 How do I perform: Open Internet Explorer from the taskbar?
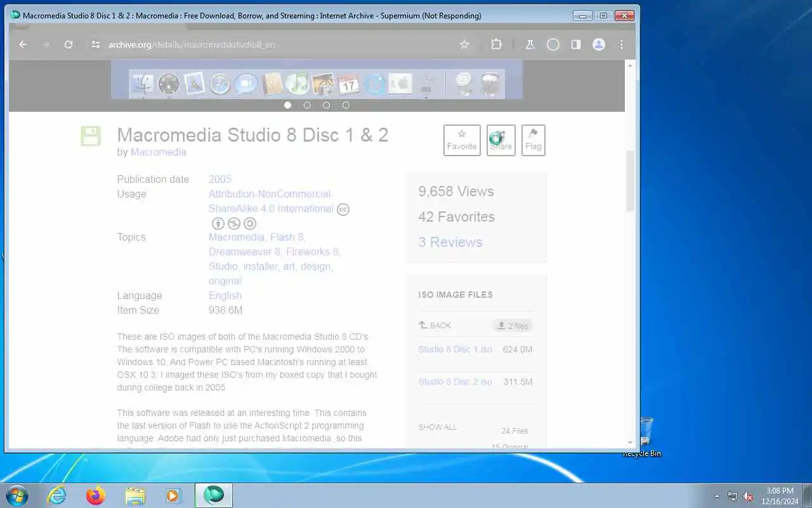[x=57, y=495]
